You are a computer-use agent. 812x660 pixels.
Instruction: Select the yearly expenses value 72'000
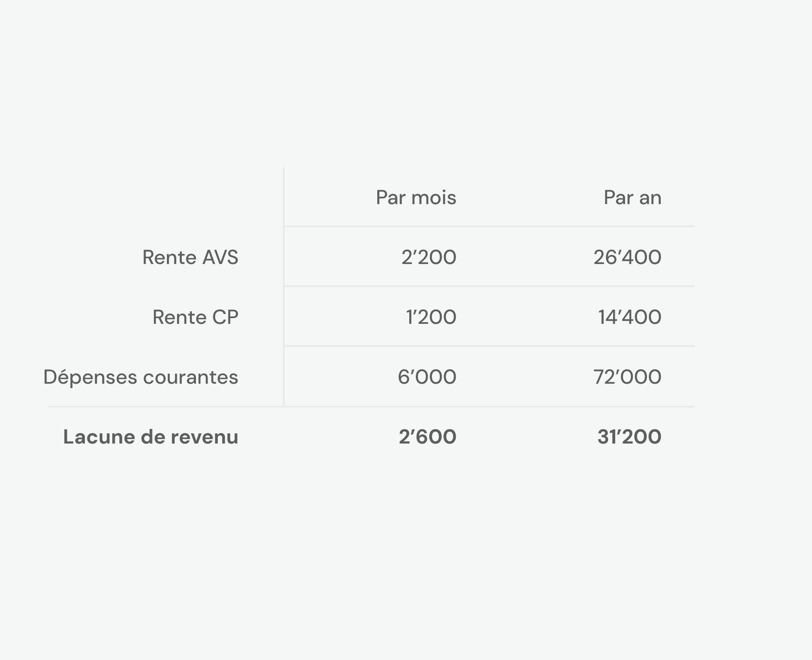pyautogui.click(x=627, y=377)
